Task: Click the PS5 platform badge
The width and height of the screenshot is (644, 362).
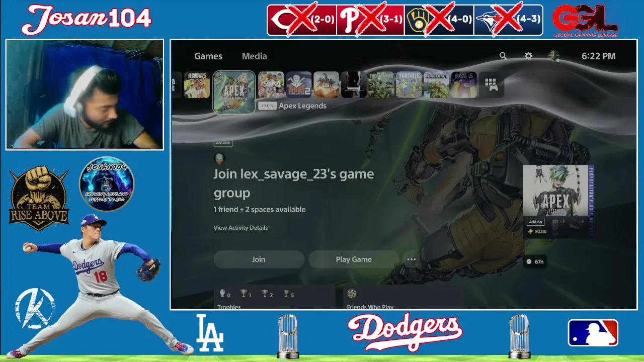Action: [x=267, y=106]
